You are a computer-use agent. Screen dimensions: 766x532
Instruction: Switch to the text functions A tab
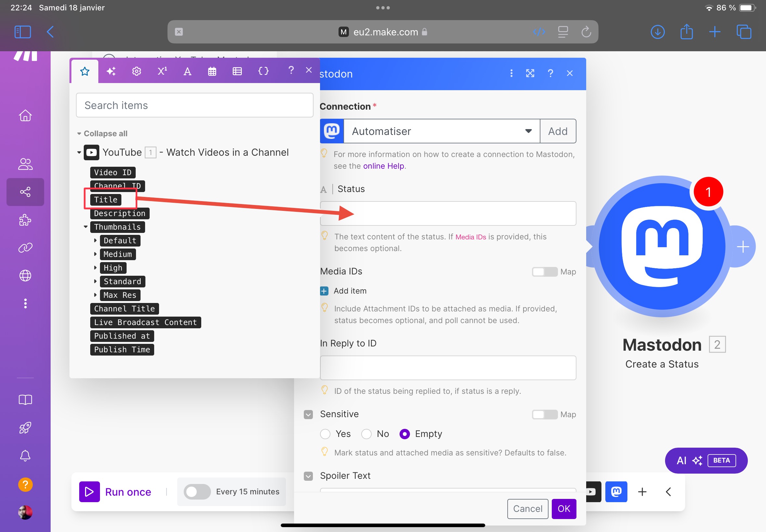[x=187, y=71]
